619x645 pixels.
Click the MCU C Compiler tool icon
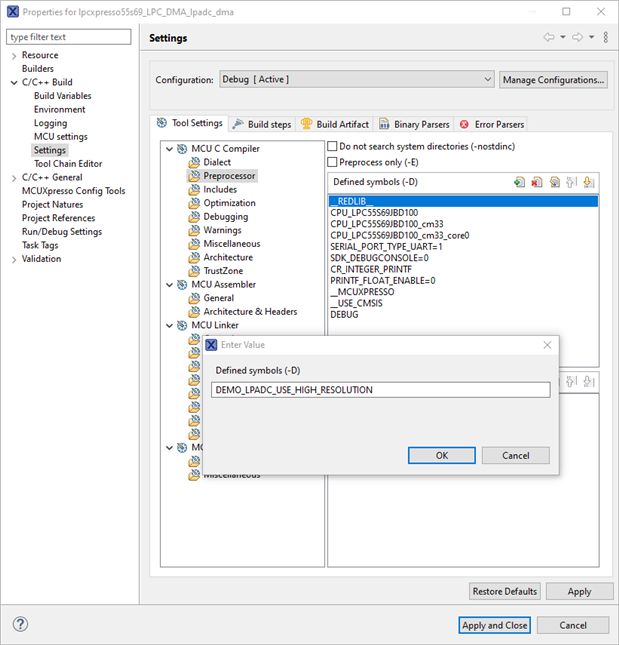click(182, 148)
